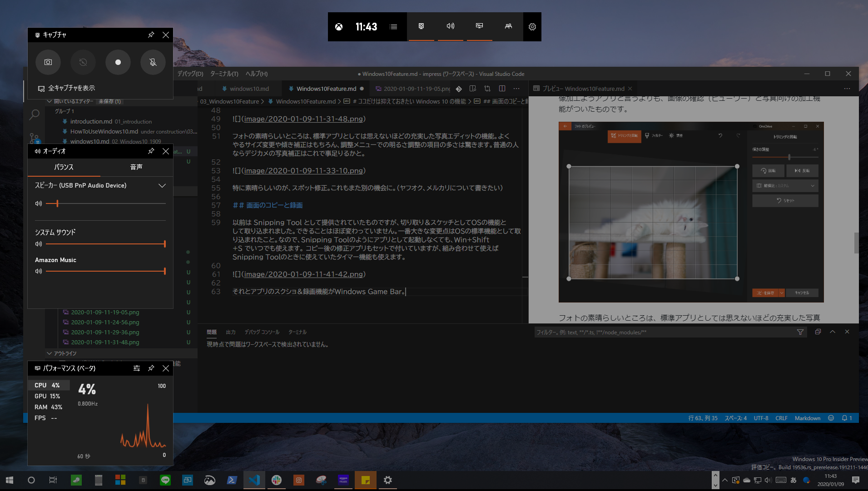This screenshot has width=868, height=491.
Task: Mute the speaker output volume
Action: 39,203
